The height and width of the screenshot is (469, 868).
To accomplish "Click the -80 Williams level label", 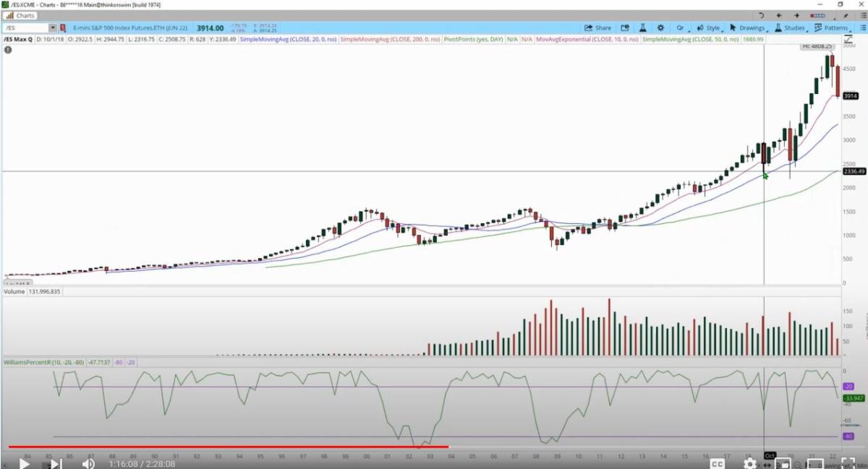I will tap(848, 436).
